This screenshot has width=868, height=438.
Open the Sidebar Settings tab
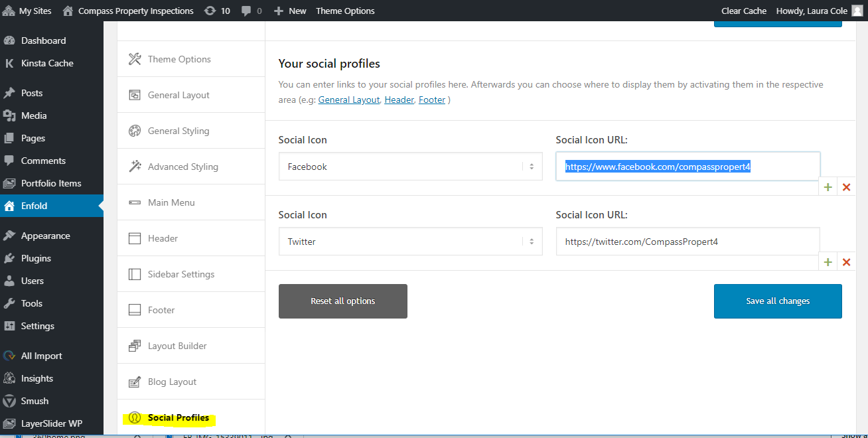click(191, 274)
